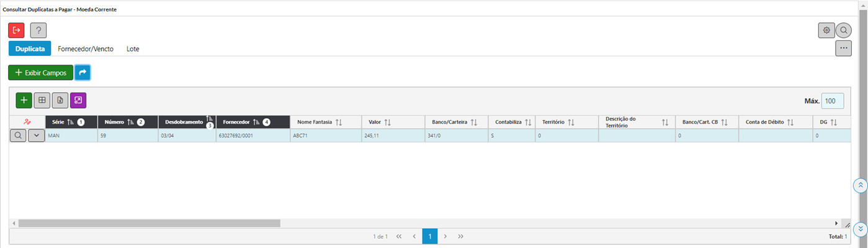Image resolution: width=868 pixels, height=248 pixels.
Task: Click the horizontal scrollbar left arrow
Action: (x=14, y=223)
